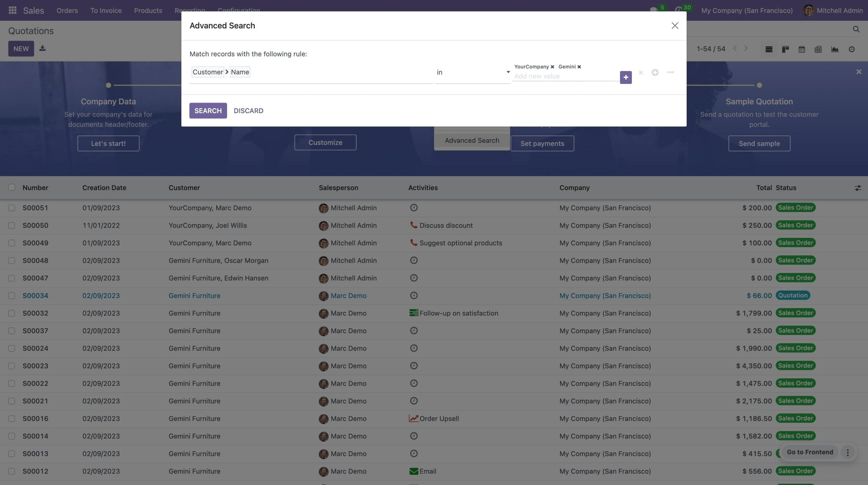Image resolution: width=868 pixels, height=485 pixels.
Task: Select all quotations via header checkbox
Action: (x=11, y=187)
